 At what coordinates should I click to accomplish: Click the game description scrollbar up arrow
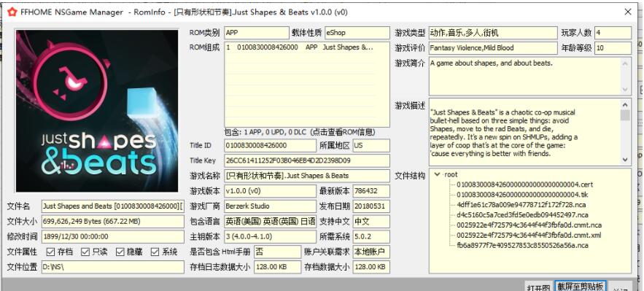(x=625, y=104)
